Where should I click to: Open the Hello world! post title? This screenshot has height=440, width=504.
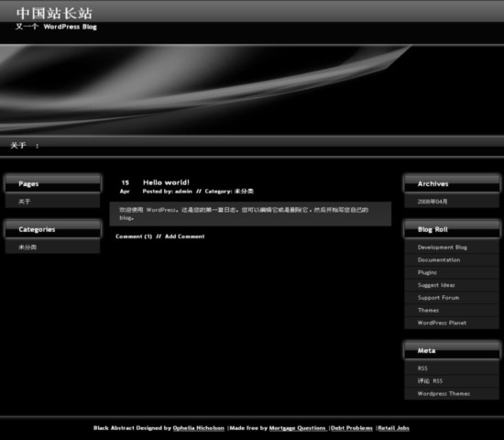[x=166, y=182]
